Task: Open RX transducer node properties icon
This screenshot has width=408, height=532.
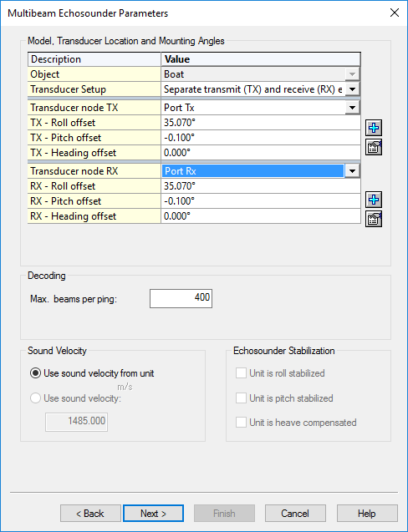Action: coord(374,219)
